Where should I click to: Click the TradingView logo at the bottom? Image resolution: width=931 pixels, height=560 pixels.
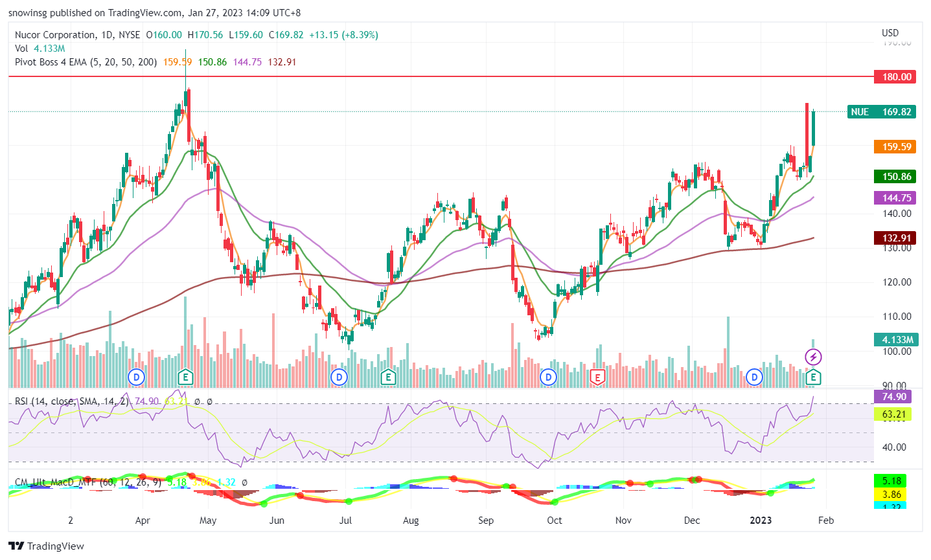pos(47,546)
